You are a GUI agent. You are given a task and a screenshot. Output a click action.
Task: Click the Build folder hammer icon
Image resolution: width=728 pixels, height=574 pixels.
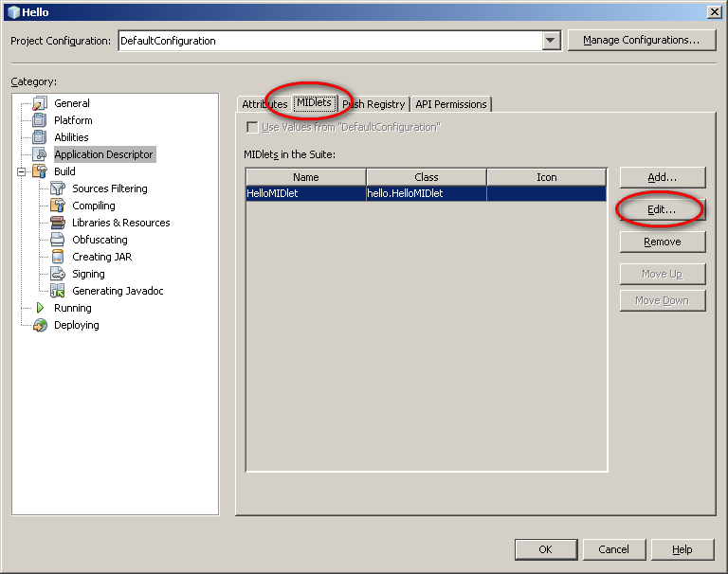40,171
